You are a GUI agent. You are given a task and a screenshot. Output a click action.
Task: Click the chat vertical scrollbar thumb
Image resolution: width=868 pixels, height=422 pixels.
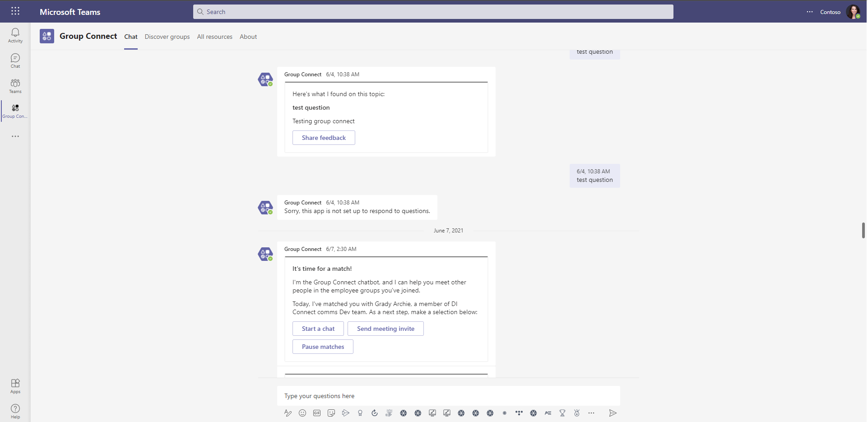click(863, 230)
